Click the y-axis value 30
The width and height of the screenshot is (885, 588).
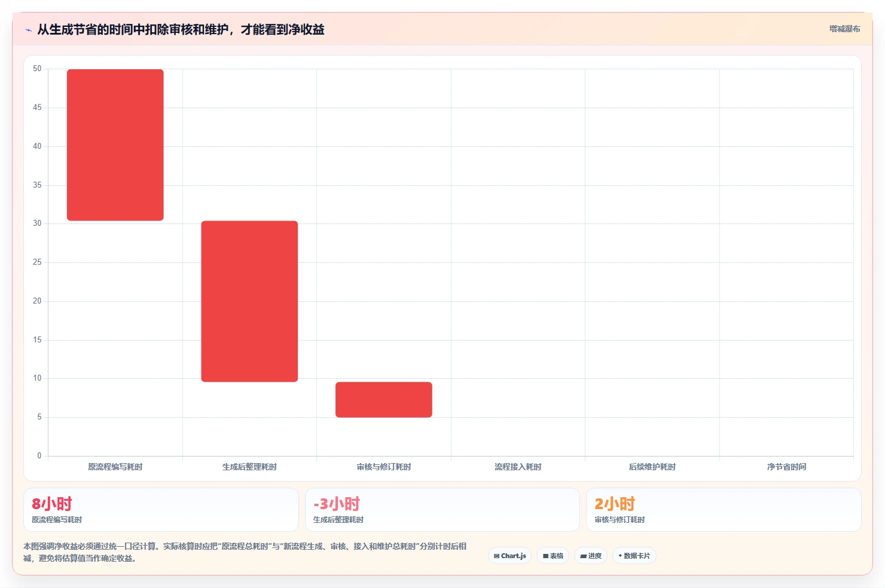point(37,223)
